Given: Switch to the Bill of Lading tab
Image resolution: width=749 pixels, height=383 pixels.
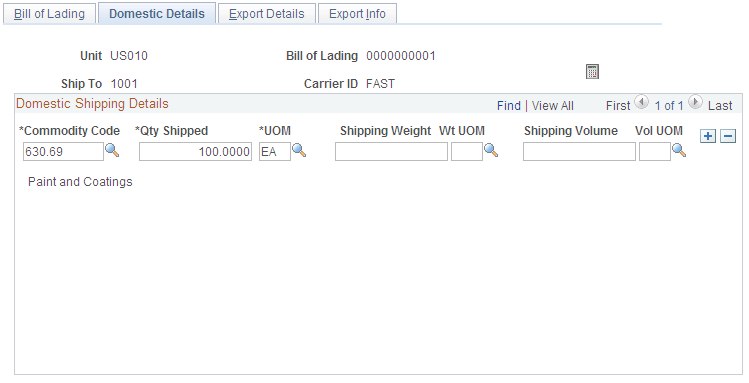Looking at the screenshot, I should click(x=49, y=14).
